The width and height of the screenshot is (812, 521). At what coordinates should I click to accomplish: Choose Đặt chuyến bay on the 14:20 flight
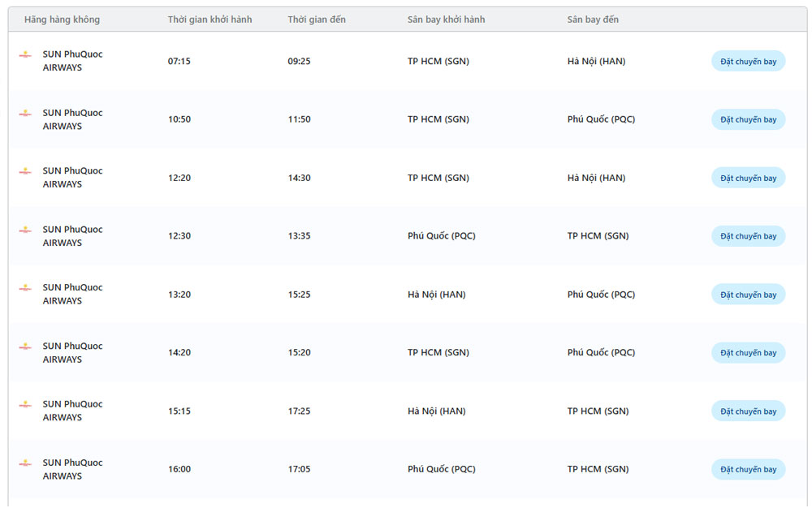click(748, 353)
